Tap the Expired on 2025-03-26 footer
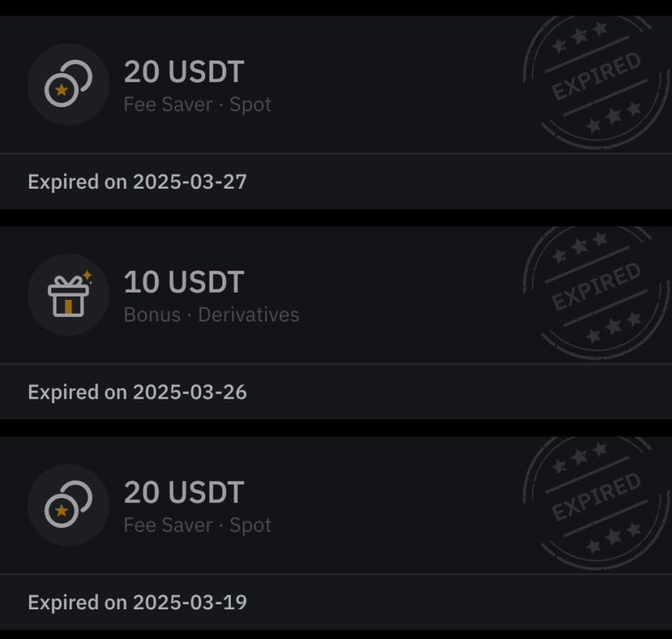Screen dimensions: 672x639 pyautogui.click(x=137, y=392)
